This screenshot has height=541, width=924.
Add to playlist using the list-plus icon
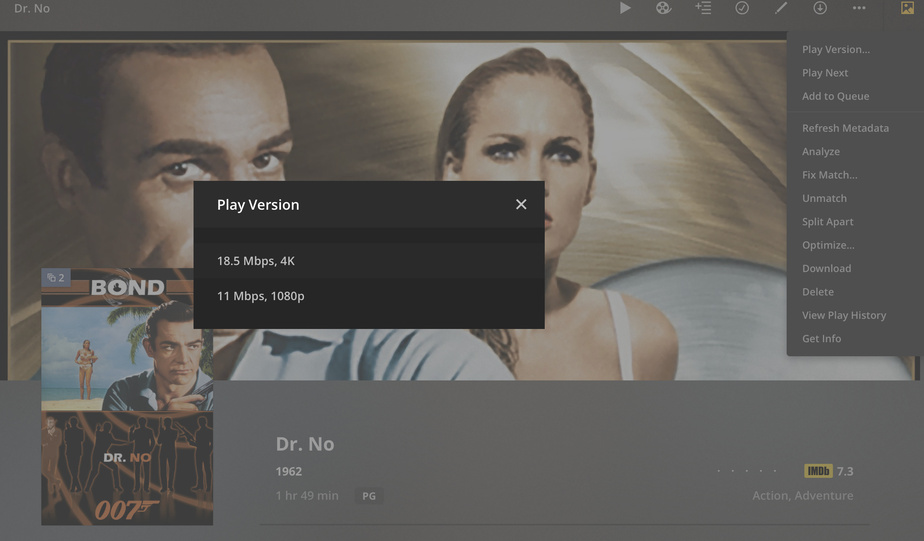click(x=703, y=8)
